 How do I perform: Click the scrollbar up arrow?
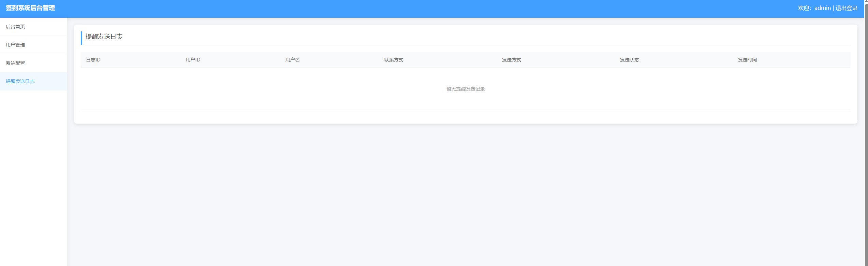[866, 2]
